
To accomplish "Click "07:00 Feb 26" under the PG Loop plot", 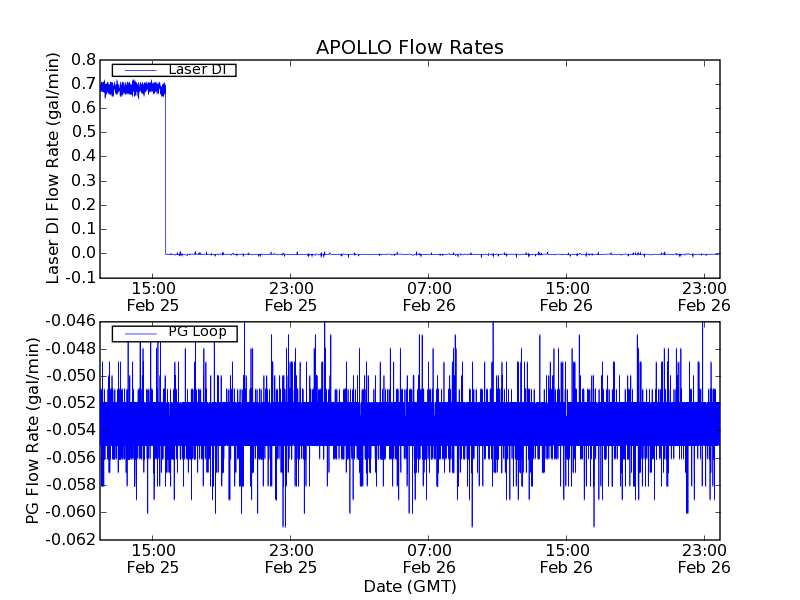I will 429,559.
